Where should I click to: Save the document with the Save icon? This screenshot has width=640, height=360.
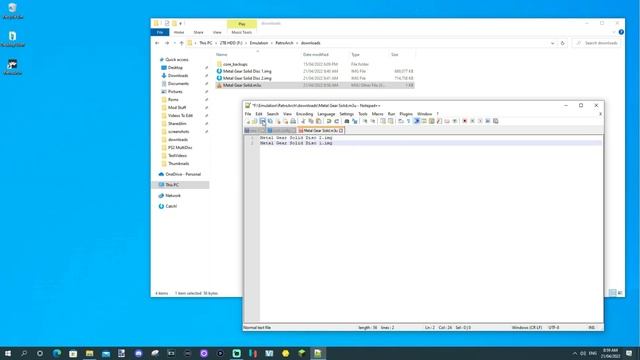point(262,121)
